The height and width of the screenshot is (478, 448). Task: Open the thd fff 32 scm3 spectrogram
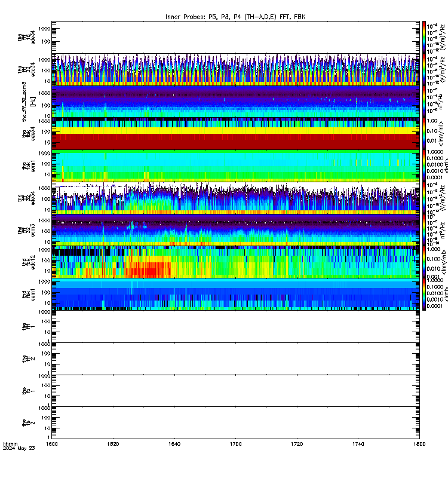[235, 230]
